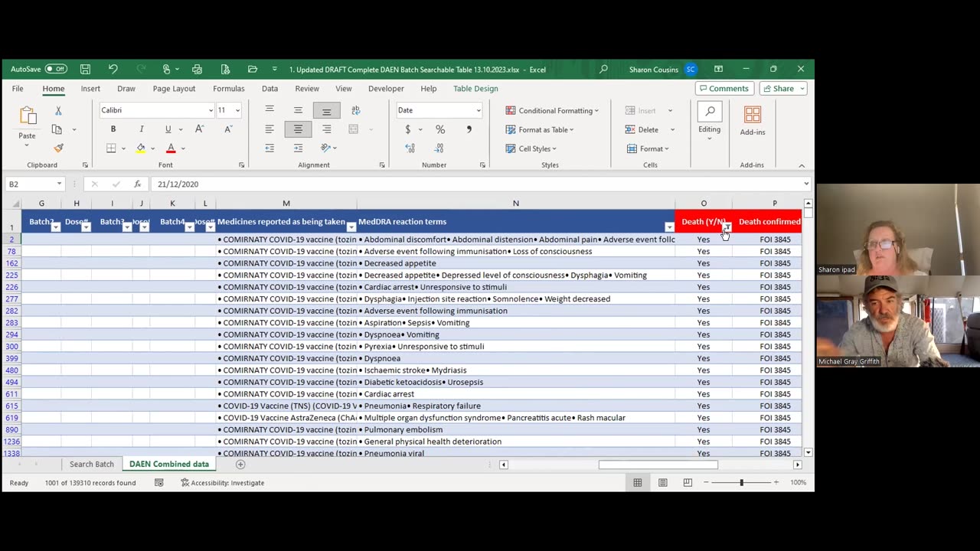Click the Decrease Decimal icon
This screenshot has height=551, width=980.
440,148
